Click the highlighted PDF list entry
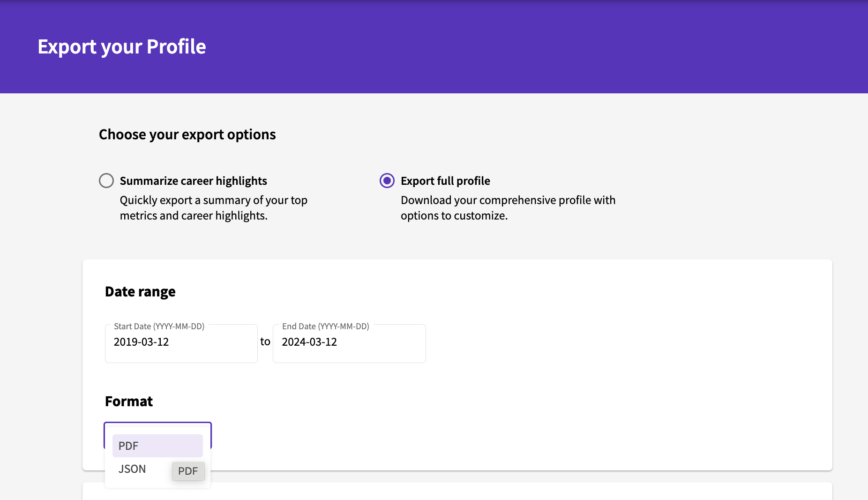The image size is (868, 500). 157,446
